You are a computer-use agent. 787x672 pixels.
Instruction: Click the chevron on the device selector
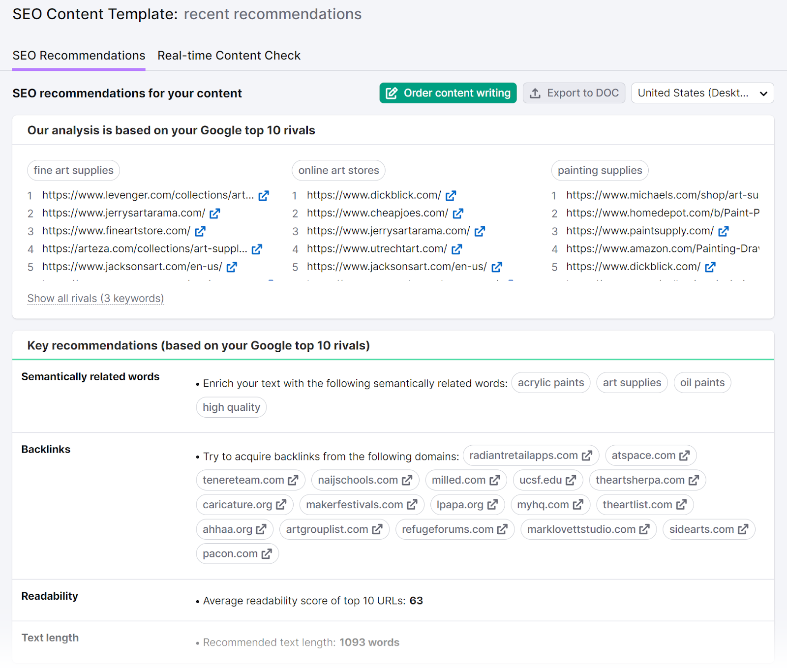tap(763, 93)
